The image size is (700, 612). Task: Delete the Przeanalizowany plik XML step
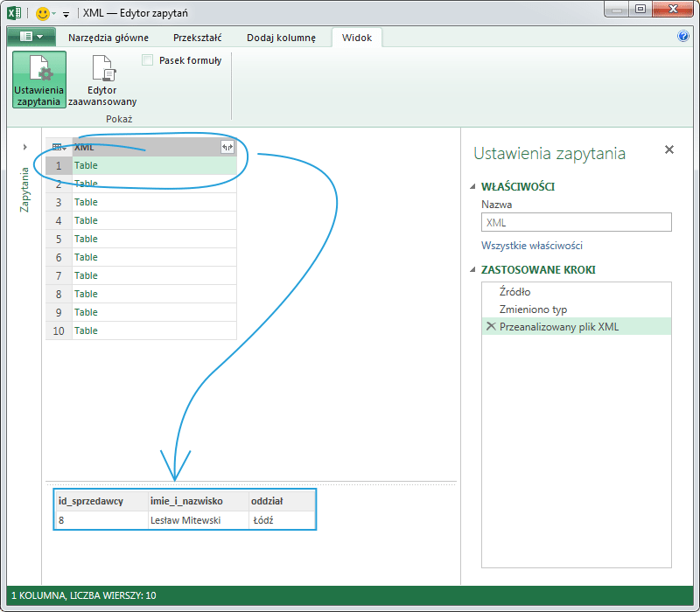click(489, 326)
